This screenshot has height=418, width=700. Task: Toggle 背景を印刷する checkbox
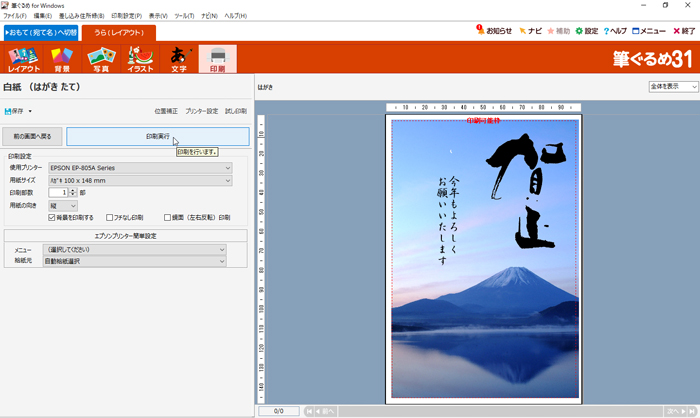pyautogui.click(x=53, y=217)
